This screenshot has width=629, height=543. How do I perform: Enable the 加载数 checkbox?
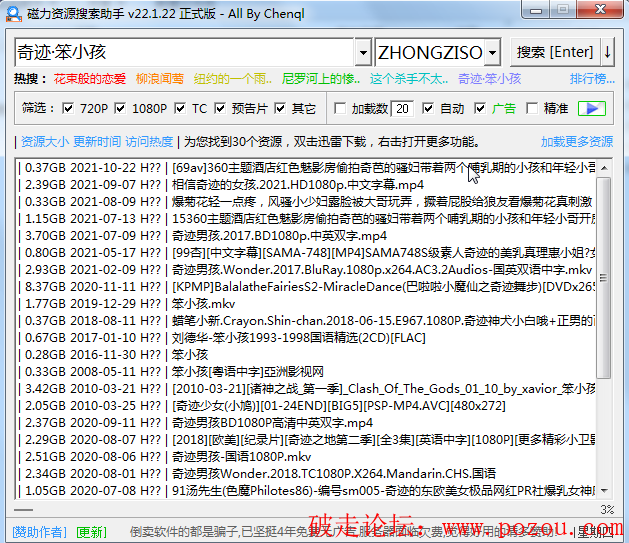coord(340,108)
